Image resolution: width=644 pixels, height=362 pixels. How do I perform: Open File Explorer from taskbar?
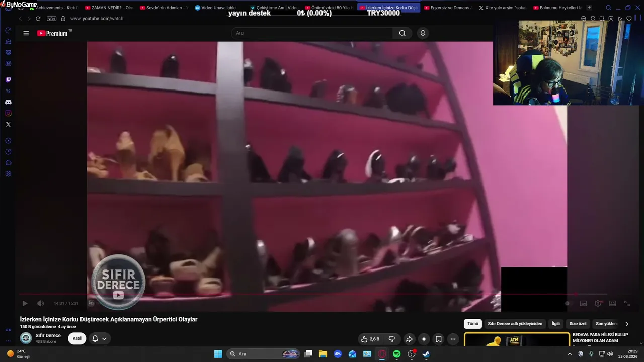tap(323, 354)
